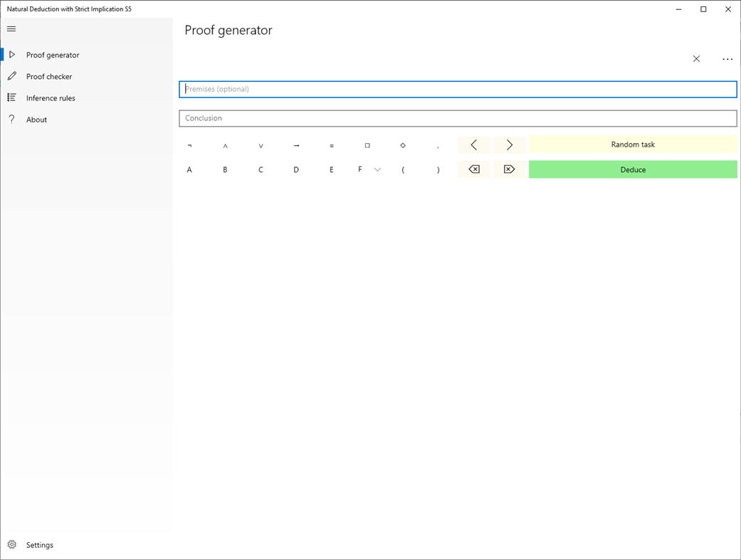Viewport: 741px width, 560px height.
Task: Click the forward delete icon
Action: pyautogui.click(x=510, y=169)
